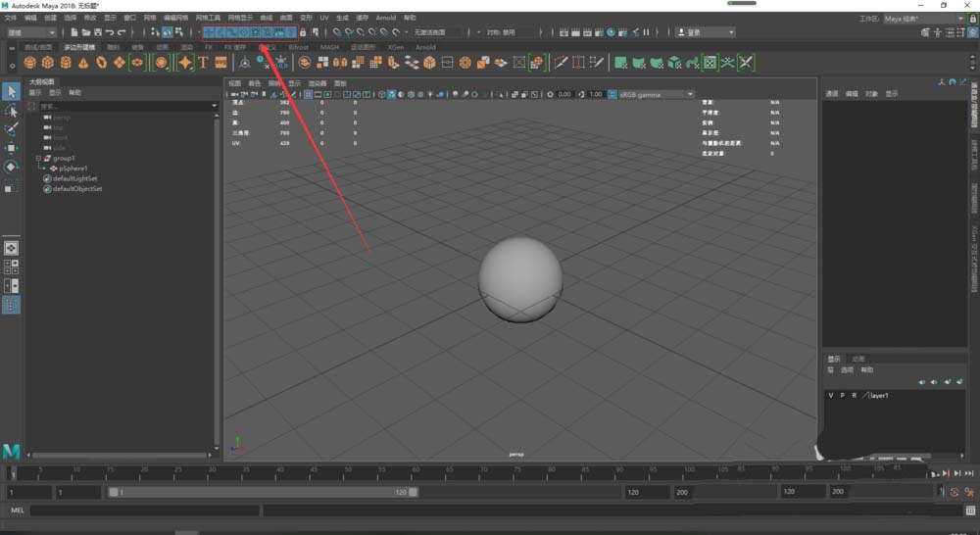Click the polygon Type text tool icon
Image resolution: width=980 pixels, height=535 pixels.
click(203, 63)
